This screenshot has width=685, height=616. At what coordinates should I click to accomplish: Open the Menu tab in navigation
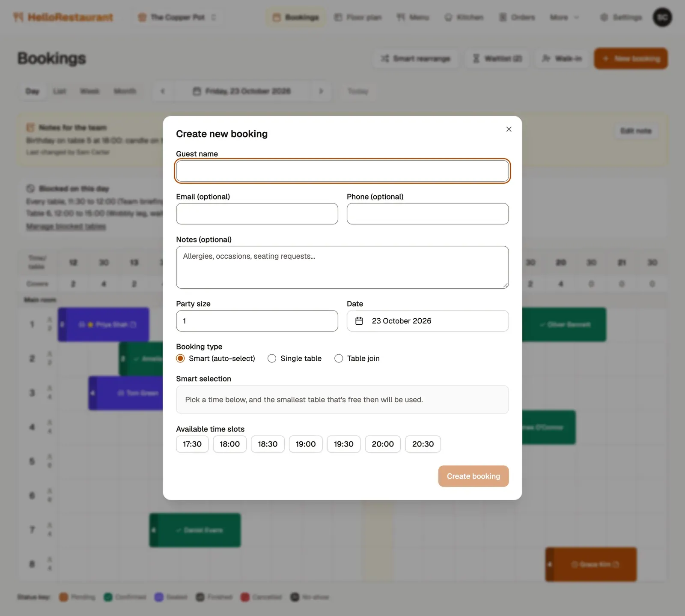(x=413, y=17)
